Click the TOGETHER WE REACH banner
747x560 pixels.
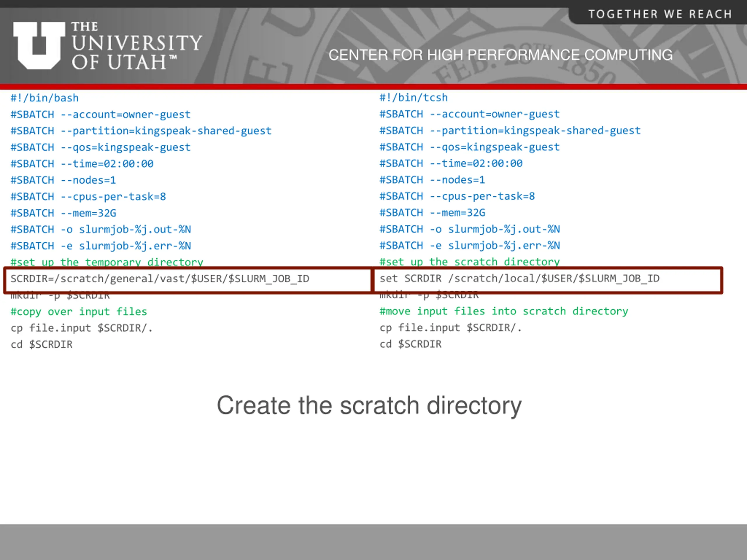pos(660,14)
